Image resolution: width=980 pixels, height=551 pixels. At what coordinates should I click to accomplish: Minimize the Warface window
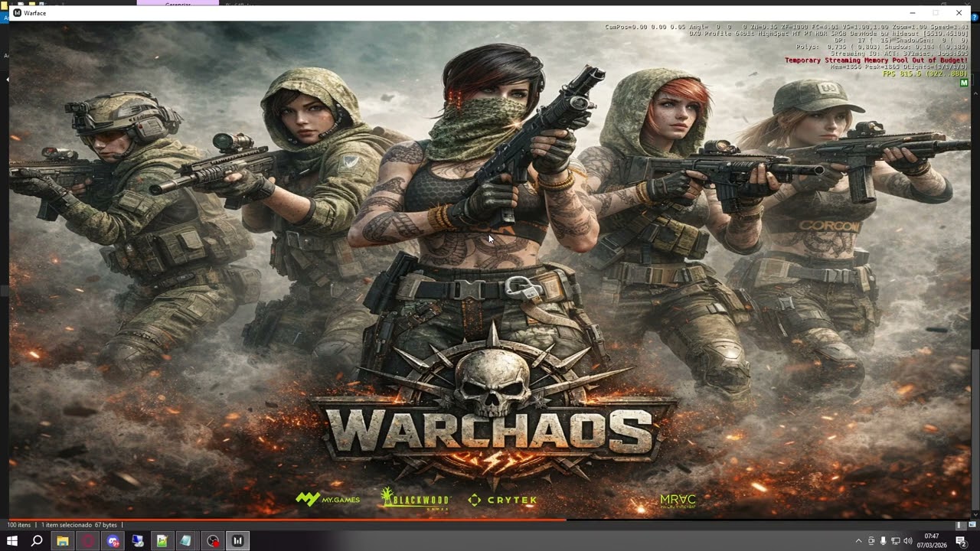tap(912, 13)
